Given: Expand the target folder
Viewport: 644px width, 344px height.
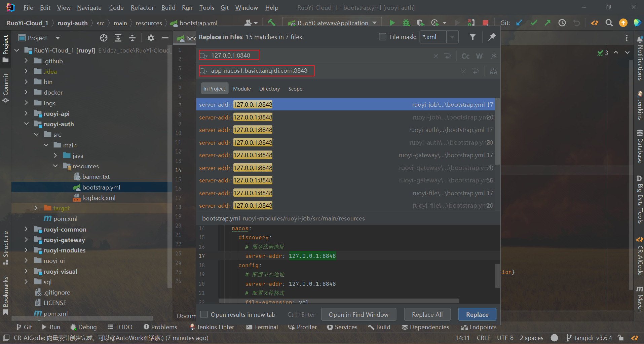Looking at the screenshot, I should click(36, 208).
